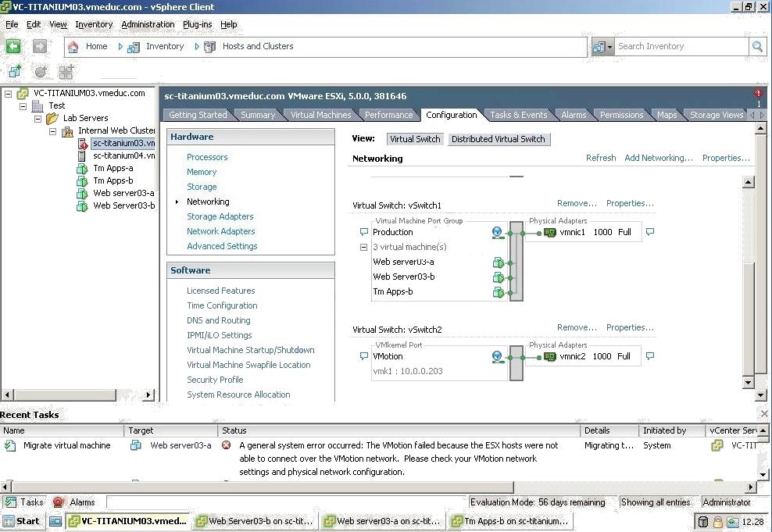Click the second grey toolbar icon
772x532 pixels.
pos(41,72)
